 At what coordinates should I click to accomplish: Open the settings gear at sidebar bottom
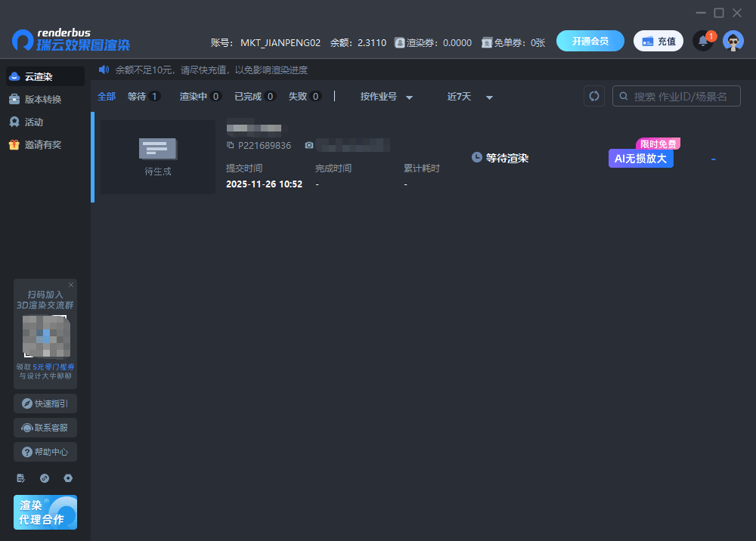[x=68, y=478]
